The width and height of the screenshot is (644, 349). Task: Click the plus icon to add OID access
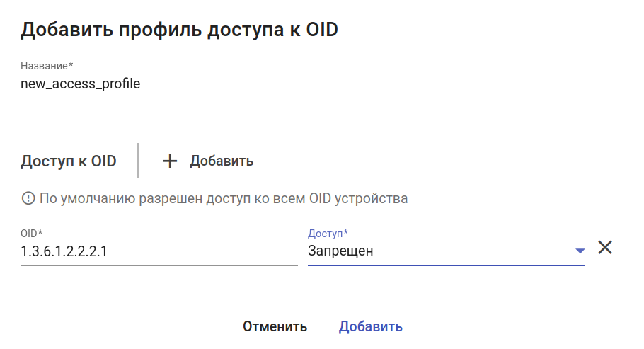(170, 161)
